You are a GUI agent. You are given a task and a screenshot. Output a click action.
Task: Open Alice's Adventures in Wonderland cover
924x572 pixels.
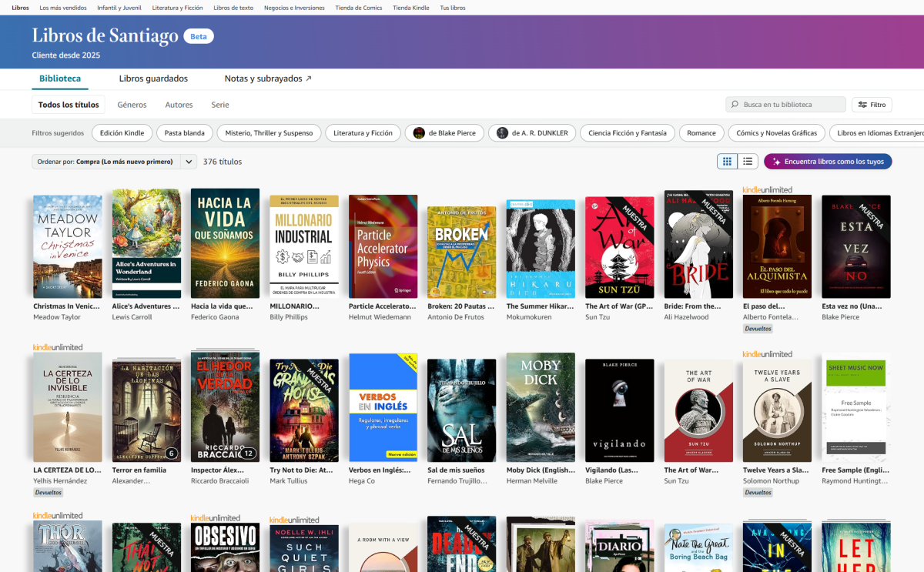(146, 244)
